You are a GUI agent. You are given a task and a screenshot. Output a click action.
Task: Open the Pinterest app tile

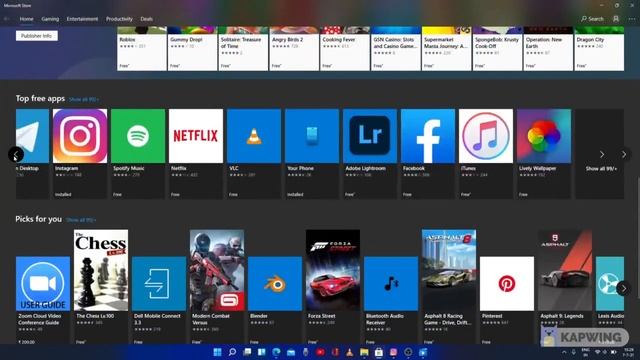(507, 300)
